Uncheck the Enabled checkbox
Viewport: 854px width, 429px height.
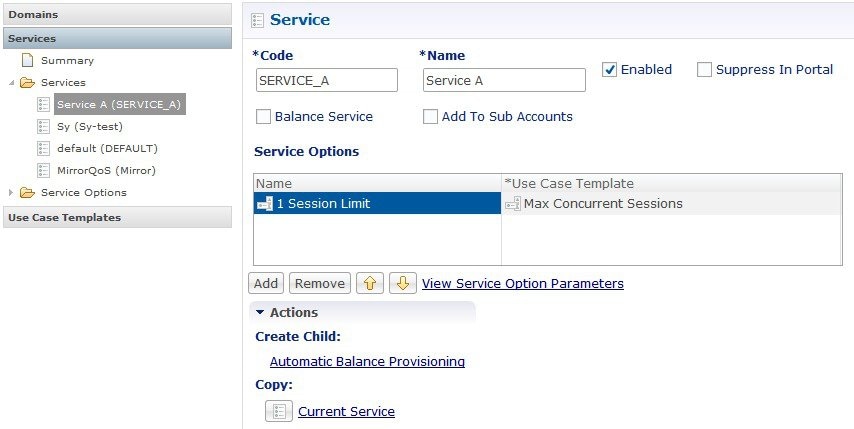tap(609, 70)
